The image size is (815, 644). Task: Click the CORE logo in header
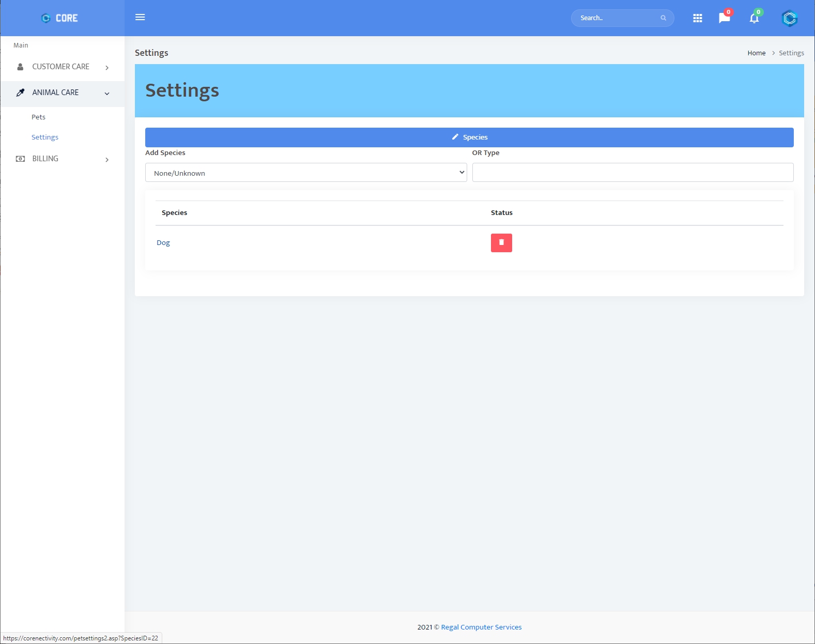click(x=59, y=18)
